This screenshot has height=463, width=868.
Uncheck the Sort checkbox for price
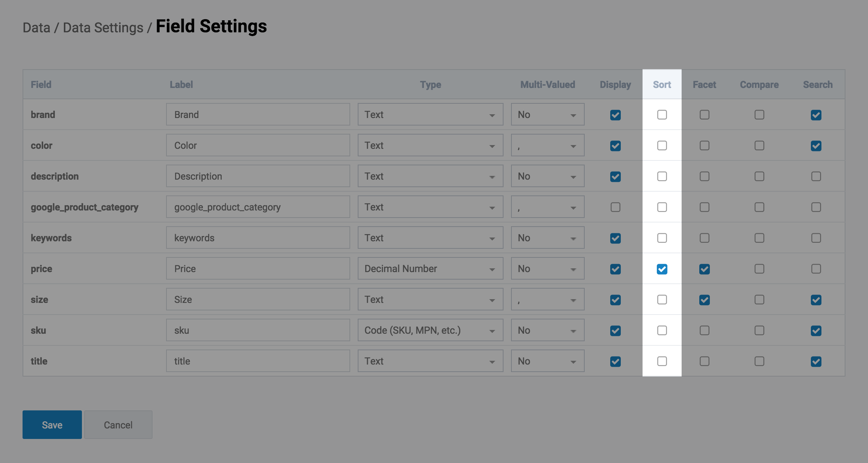coord(662,269)
